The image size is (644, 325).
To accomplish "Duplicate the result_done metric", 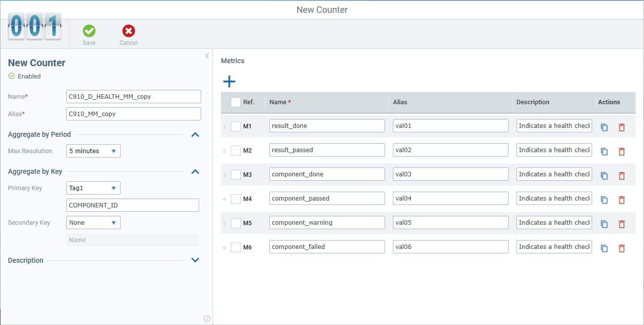I will (x=604, y=127).
